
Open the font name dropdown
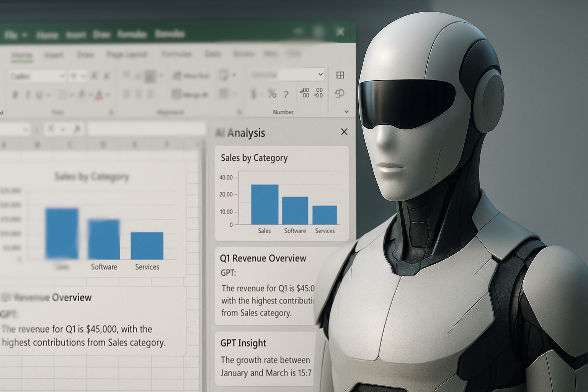[37, 77]
